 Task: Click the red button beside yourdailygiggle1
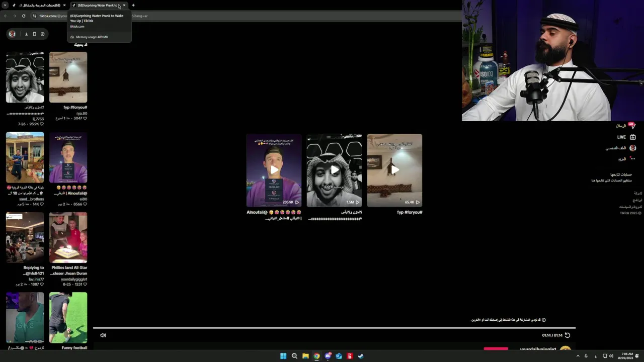point(496,348)
